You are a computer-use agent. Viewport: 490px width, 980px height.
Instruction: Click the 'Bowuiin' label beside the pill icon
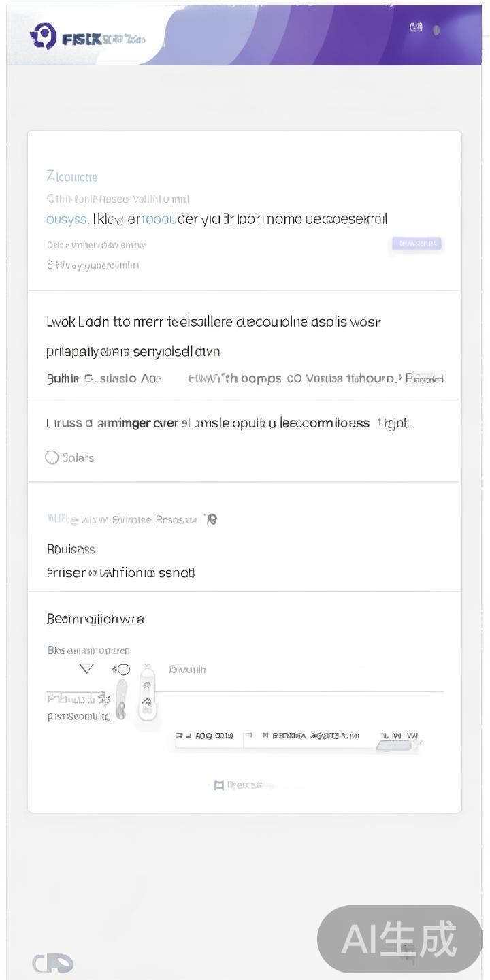point(187,670)
